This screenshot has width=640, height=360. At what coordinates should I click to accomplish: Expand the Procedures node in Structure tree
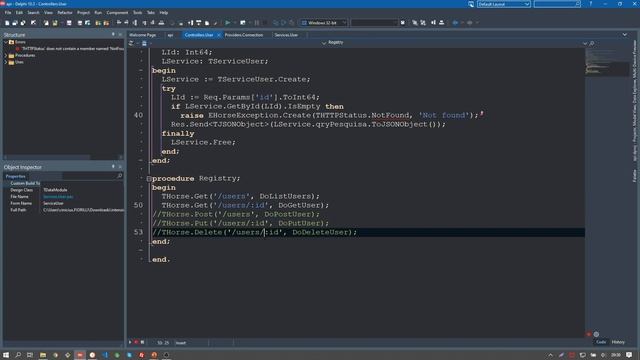(6, 56)
